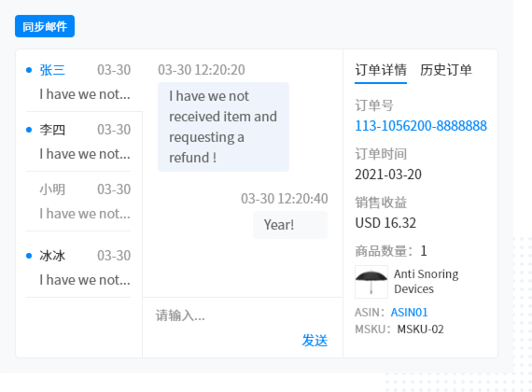The image size is (532, 392).
Task: Click the umbrella product thumbnail
Action: click(x=371, y=282)
